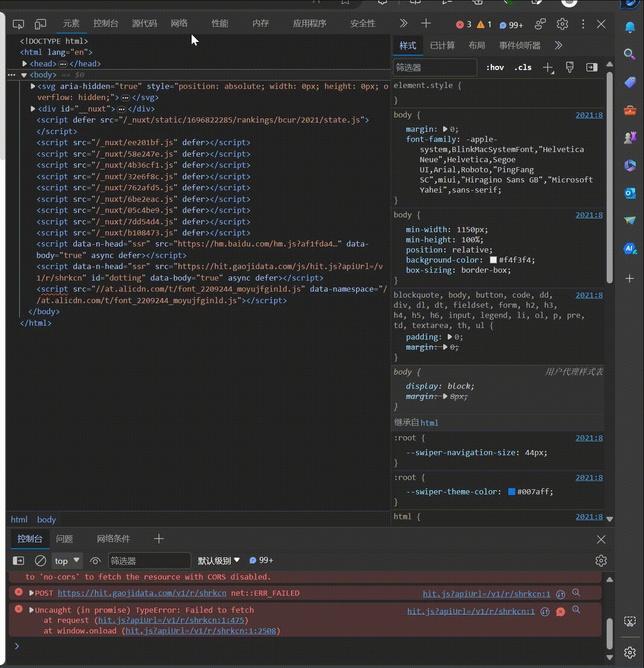Add a new tool tab with plus
Screen dimensions: 644x668
pyautogui.click(x=426, y=23)
